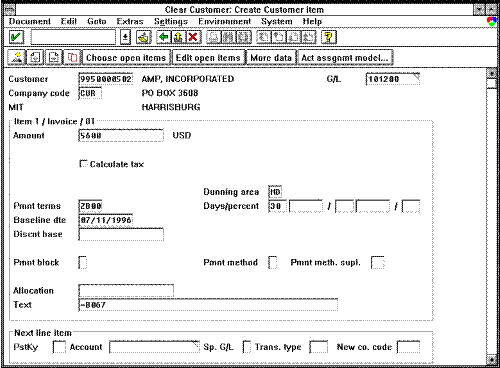This screenshot has height=368, width=500.
Task: Click the Pmnt terms field
Action: 90,206
